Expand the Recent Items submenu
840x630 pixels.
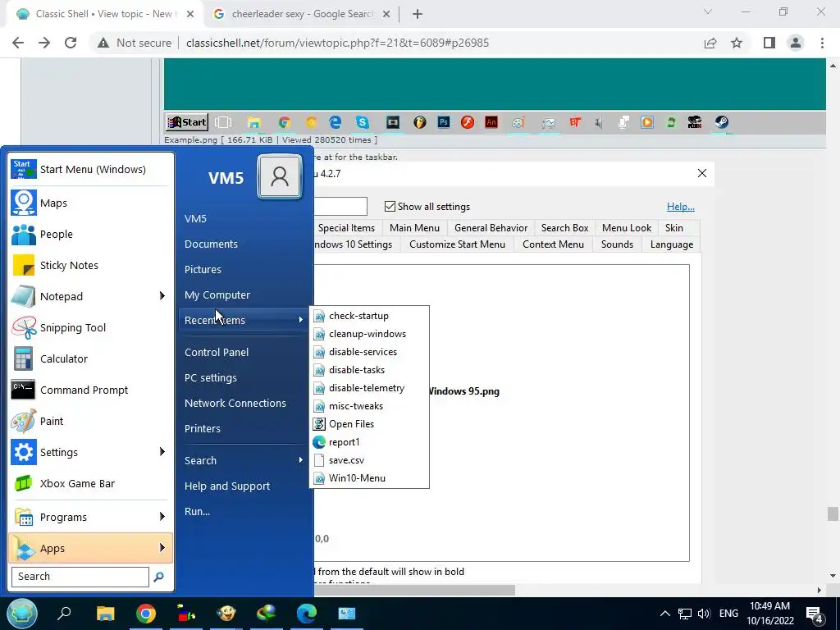244,321
